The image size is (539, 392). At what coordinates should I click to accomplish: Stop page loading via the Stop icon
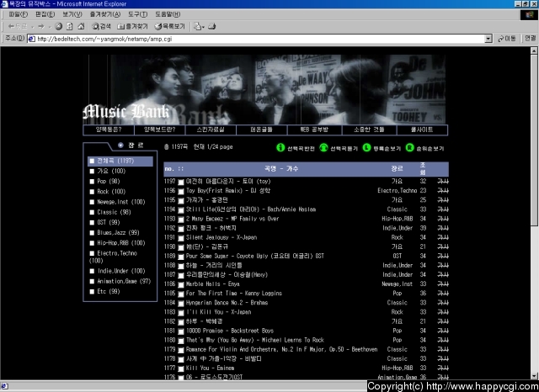pyautogui.click(x=59, y=26)
